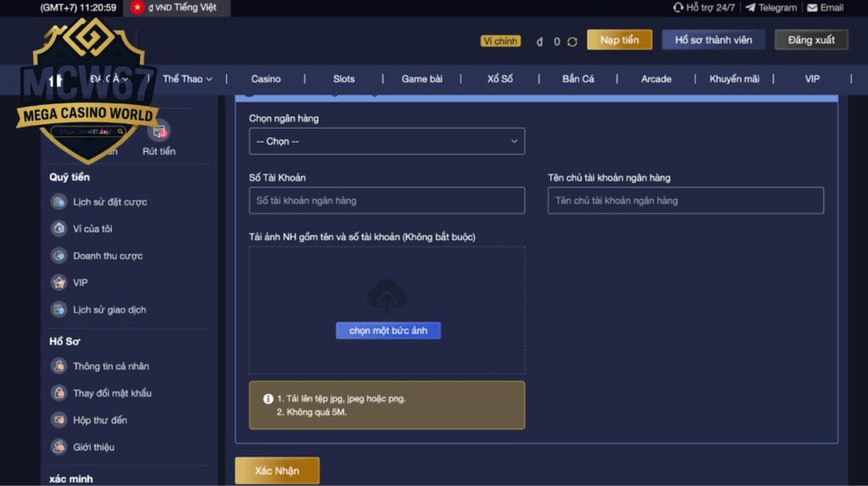Viewport: 868px width, 486px height.
Task: Click the cloud upload icon
Action: tap(387, 297)
